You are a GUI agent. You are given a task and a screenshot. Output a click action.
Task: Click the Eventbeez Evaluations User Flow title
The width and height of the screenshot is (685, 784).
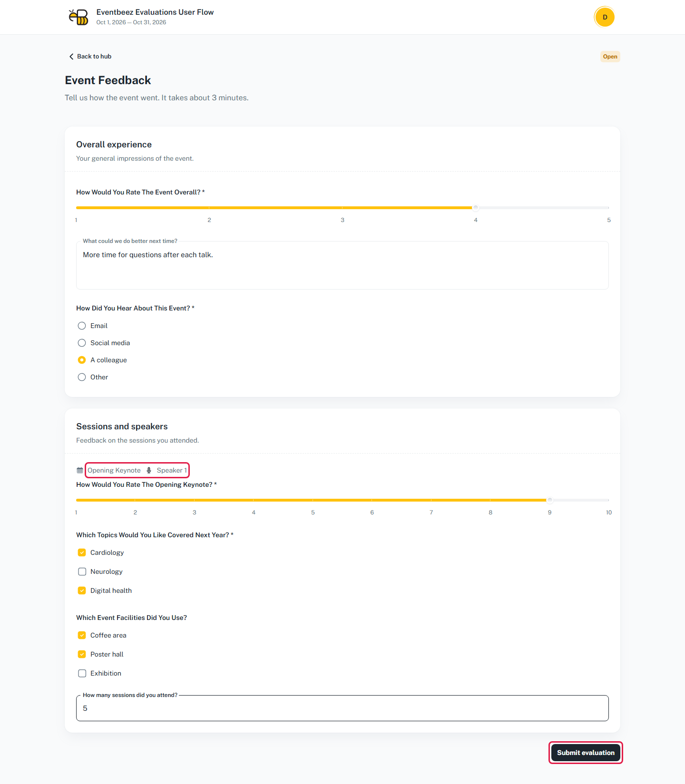(155, 12)
